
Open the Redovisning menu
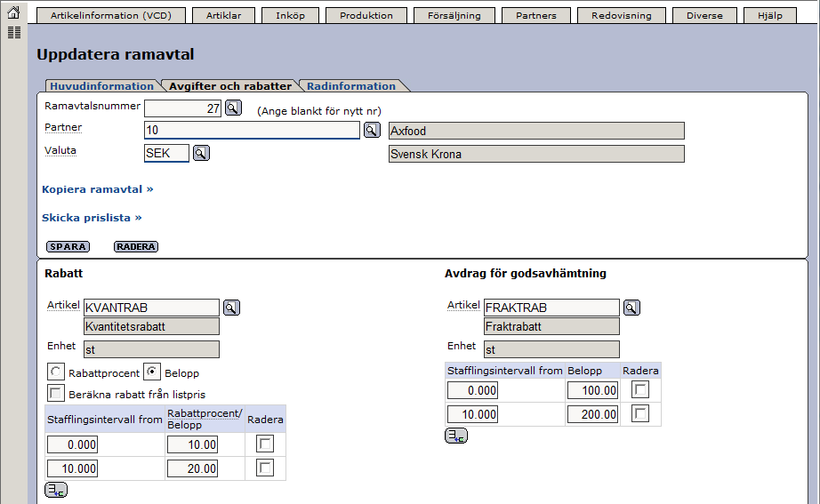(x=622, y=16)
